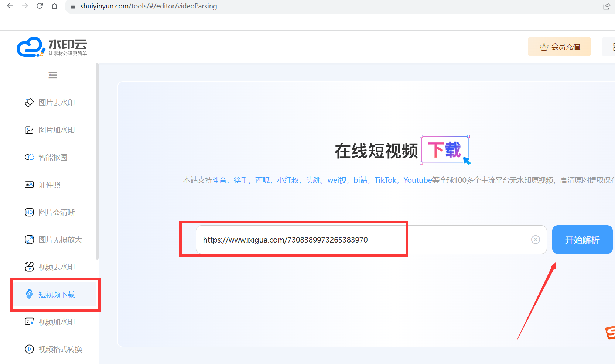Reload the page with refresh icon
This screenshot has width=615, height=364.
pos(40,6)
